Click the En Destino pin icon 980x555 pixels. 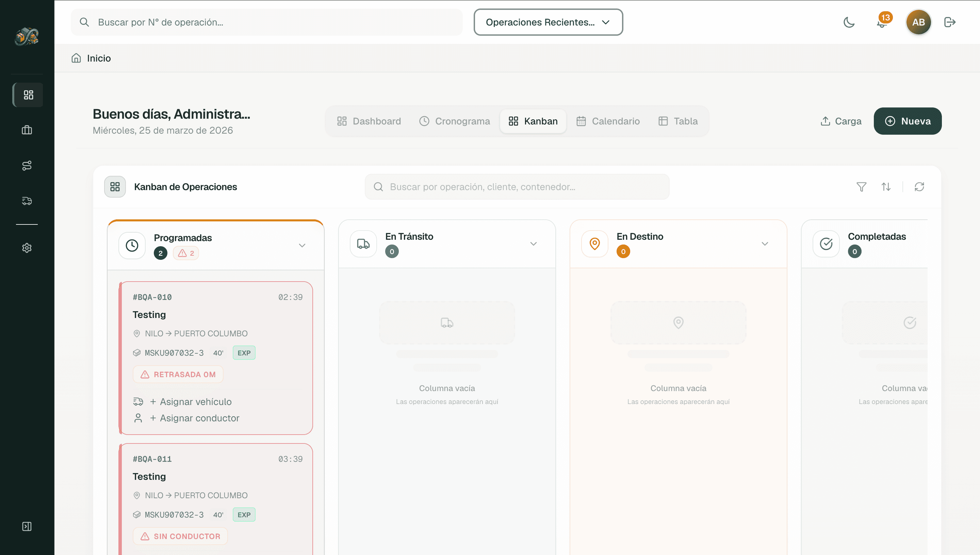pos(595,244)
